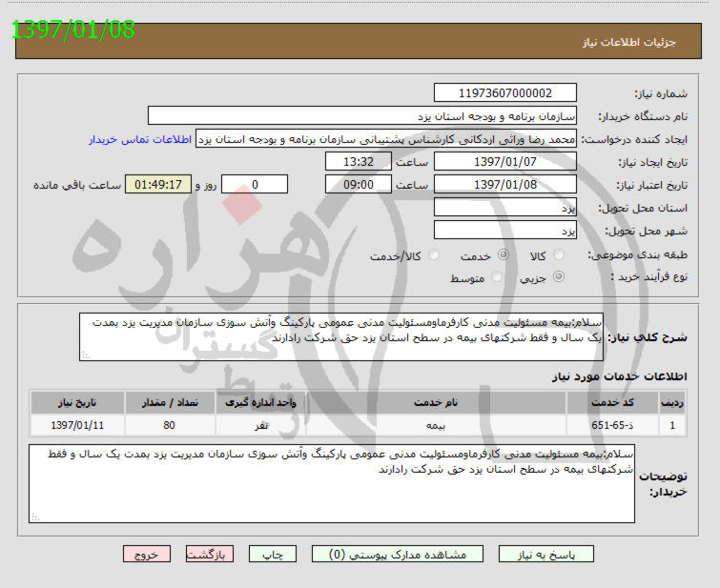Click resize handle of توضیحات خریدار box
The width and height of the screenshot is (720, 588).
35,517
